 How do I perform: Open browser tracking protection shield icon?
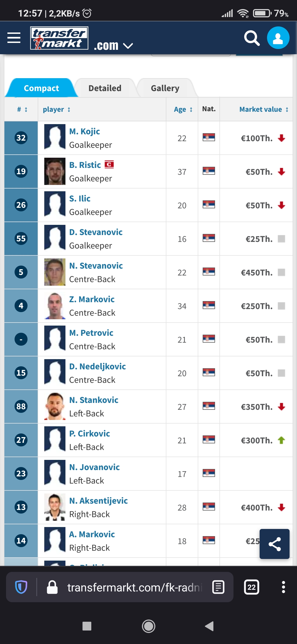click(x=21, y=587)
